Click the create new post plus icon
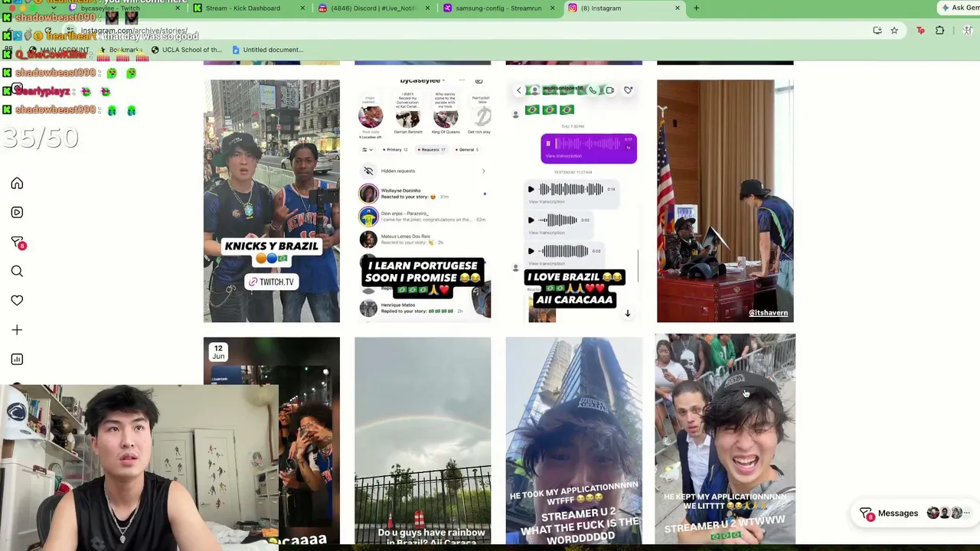The width and height of the screenshot is (980, 551). tap(17, 330)
